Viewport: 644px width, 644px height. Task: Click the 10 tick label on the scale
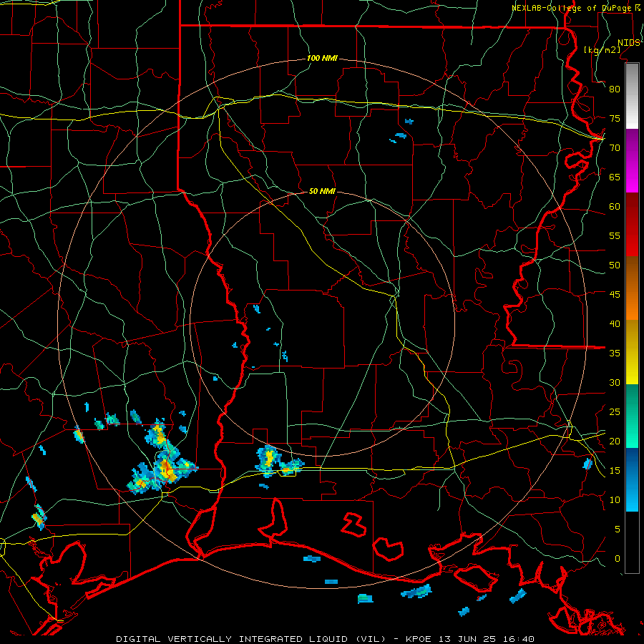click(x=615, y=500)
